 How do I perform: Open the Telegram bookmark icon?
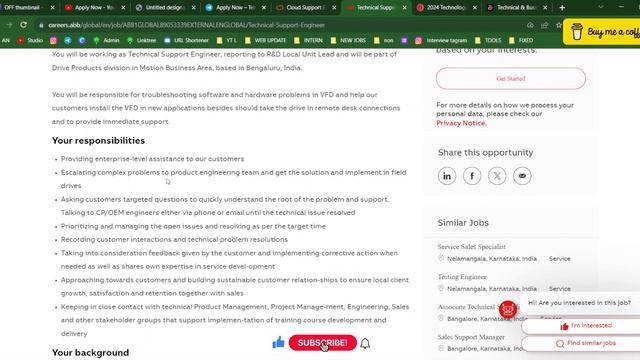point(68,40)
